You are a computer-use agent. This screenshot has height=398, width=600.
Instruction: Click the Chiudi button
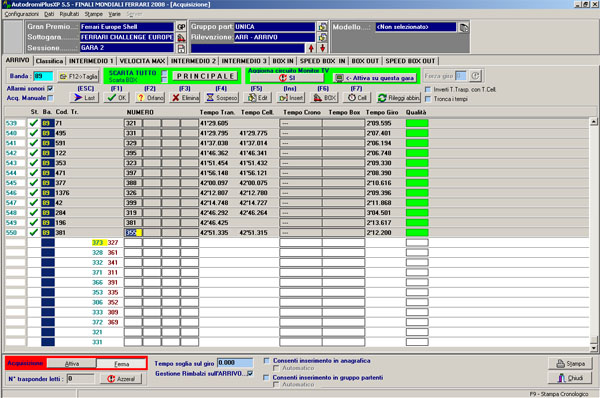570,378
